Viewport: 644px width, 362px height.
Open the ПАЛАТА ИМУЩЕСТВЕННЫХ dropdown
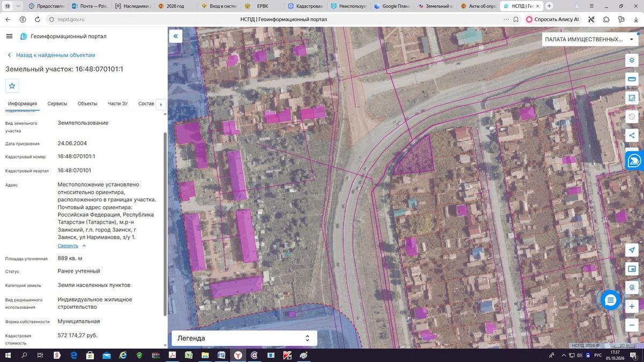point(589,39)
